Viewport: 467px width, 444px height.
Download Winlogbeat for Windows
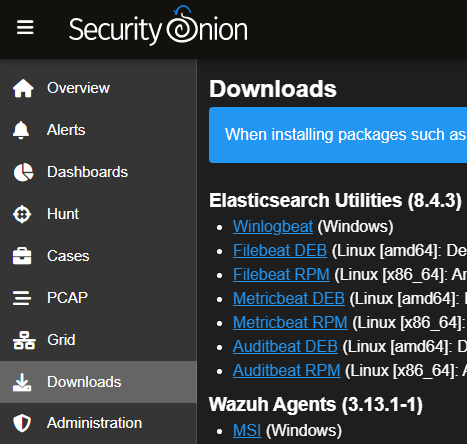click(x=273, y=227)
